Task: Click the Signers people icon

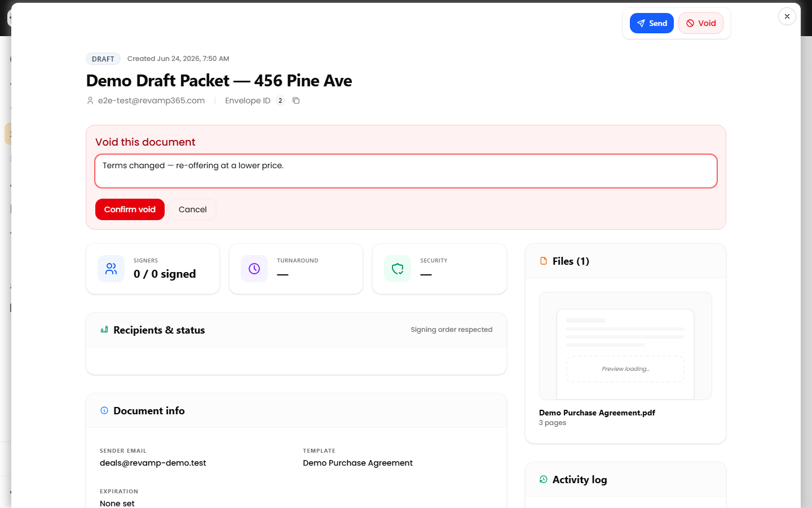Action: click(x=111, y=269)
